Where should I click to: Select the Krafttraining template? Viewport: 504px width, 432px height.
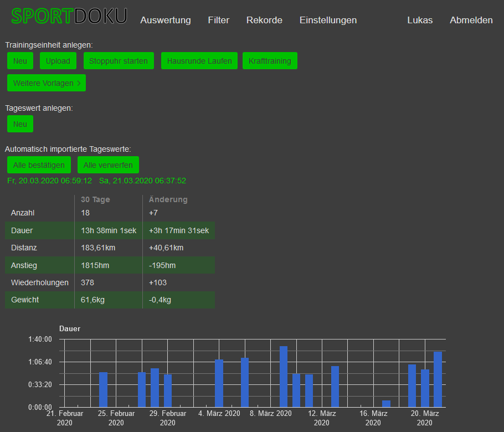point(270,61)
